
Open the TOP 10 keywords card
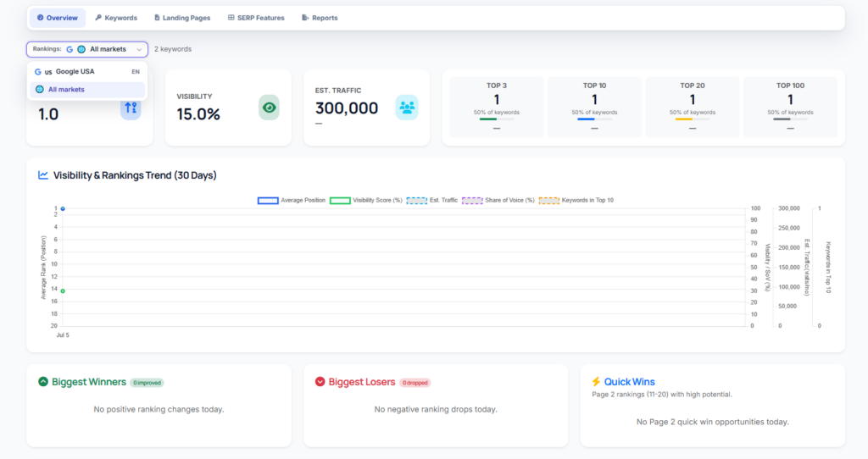(x=594, y=108)
